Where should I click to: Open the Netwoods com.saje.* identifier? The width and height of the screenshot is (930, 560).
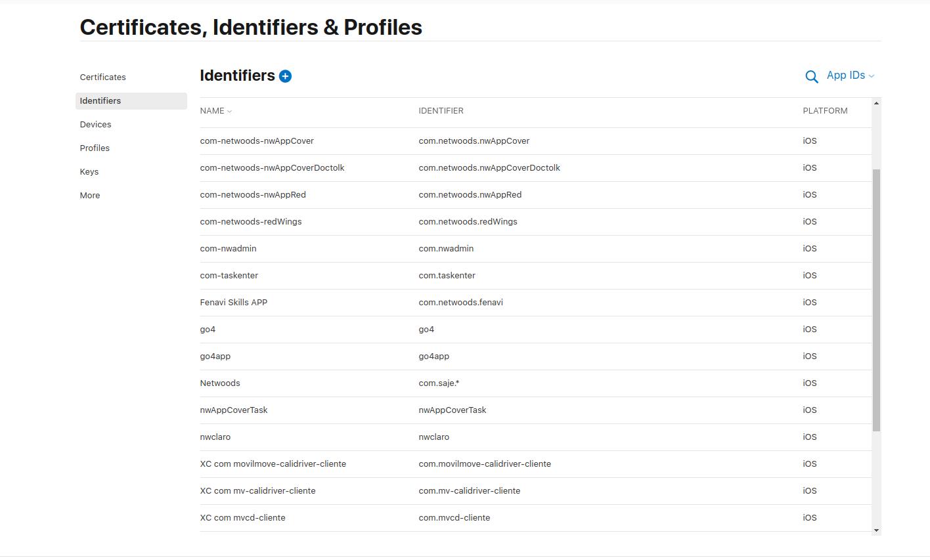(535, 383)
